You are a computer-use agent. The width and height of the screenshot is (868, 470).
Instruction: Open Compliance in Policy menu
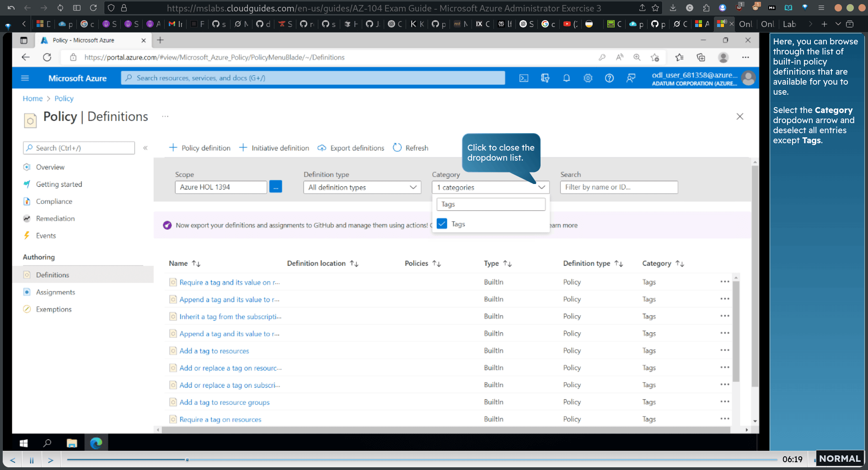[54, 201]
